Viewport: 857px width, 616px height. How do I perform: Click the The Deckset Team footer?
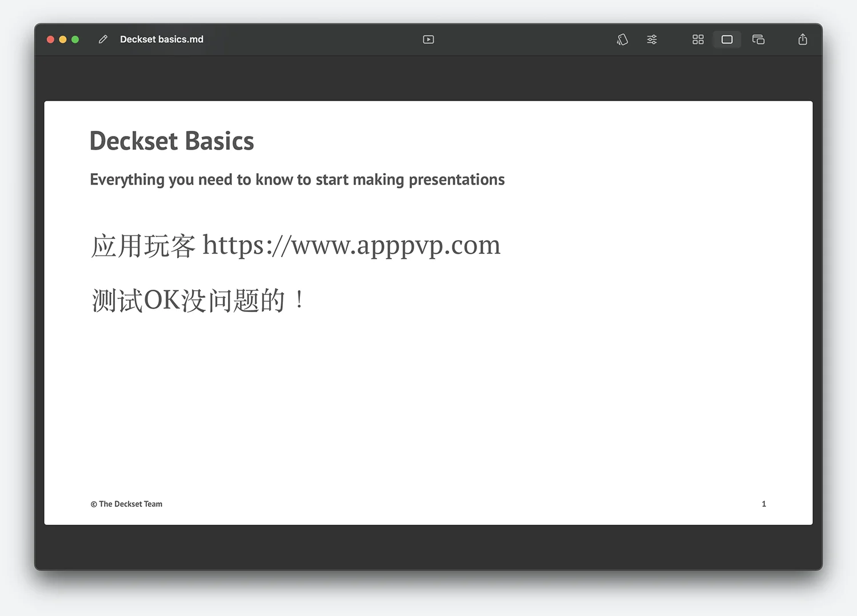pyautogui.click(x=126, y=504)
